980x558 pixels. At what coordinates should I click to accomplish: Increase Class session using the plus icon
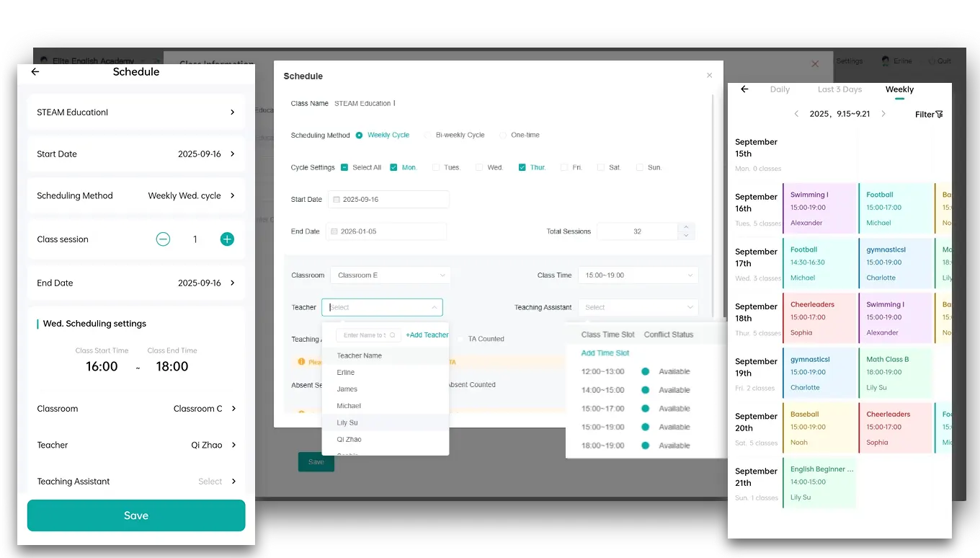tap(227, 239)
